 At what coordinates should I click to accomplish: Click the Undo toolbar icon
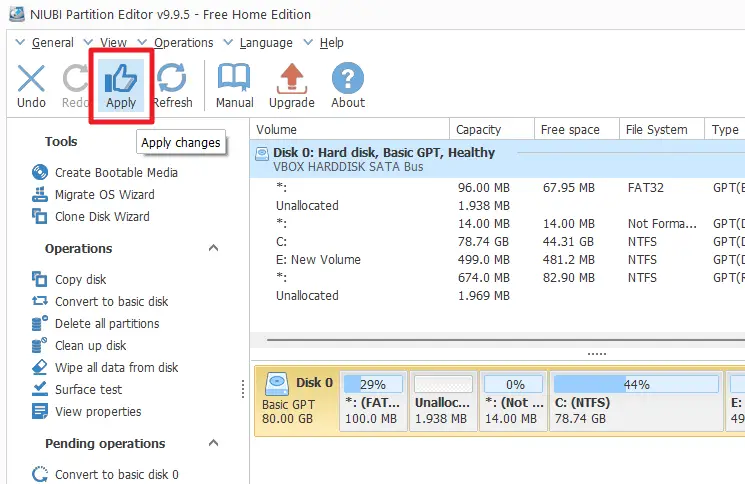click(31, 78)
